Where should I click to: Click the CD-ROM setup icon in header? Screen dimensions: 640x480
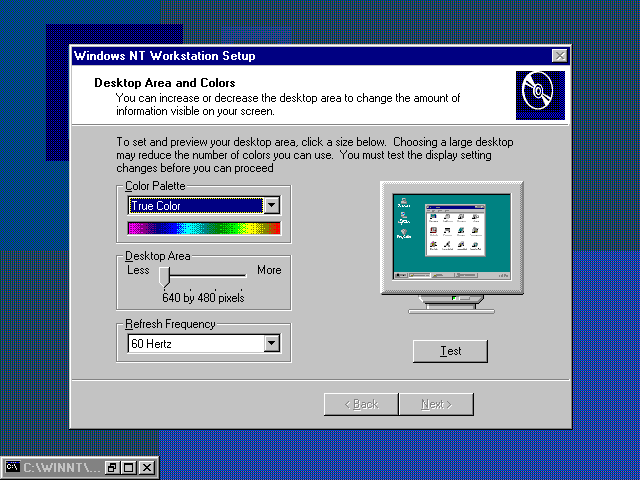tap(540, 95)
